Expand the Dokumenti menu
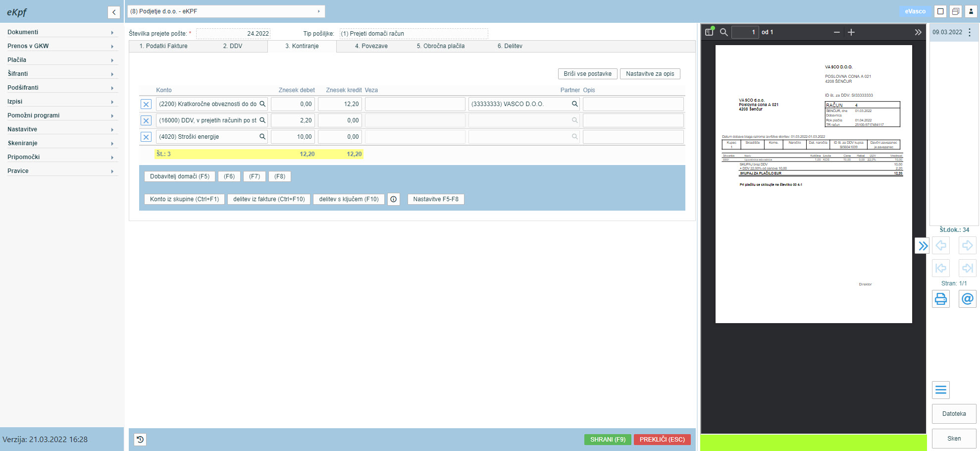Screen dimensions: 980x451 click(62, 32)
